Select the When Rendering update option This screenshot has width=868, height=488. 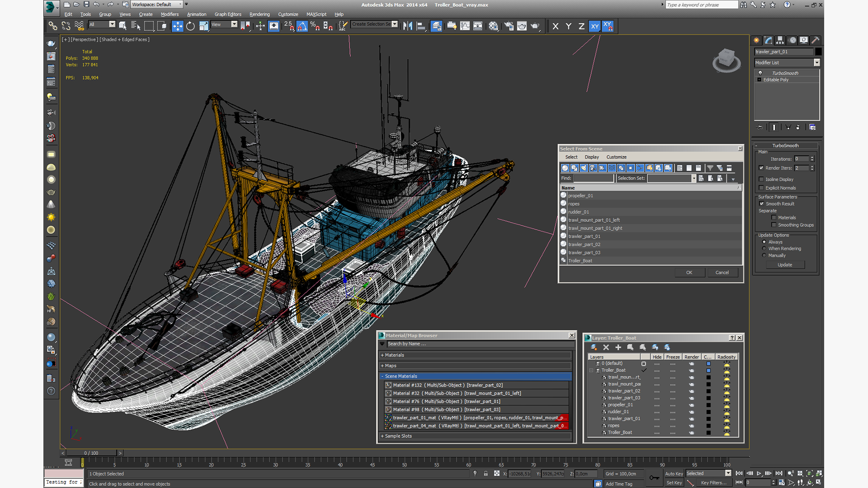(764, 249)
